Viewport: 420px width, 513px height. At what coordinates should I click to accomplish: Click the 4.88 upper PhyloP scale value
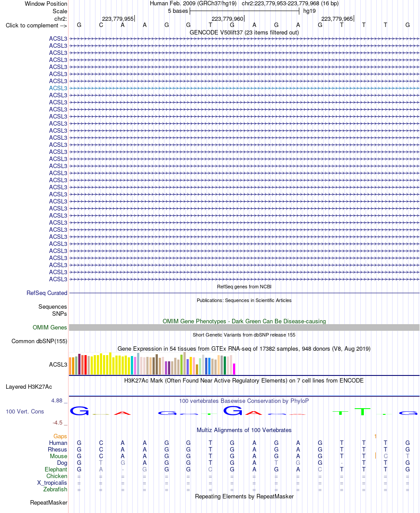point(57,401)
